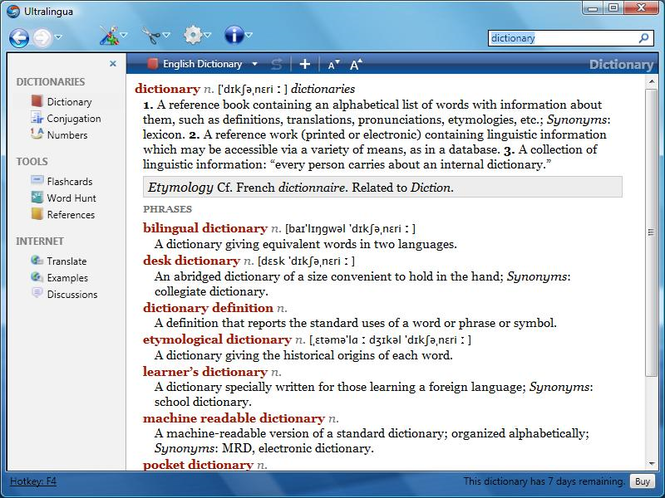The width and height of the screenshot is (665, 498).
Task: Click the Buy button
Action: [642, 481]
